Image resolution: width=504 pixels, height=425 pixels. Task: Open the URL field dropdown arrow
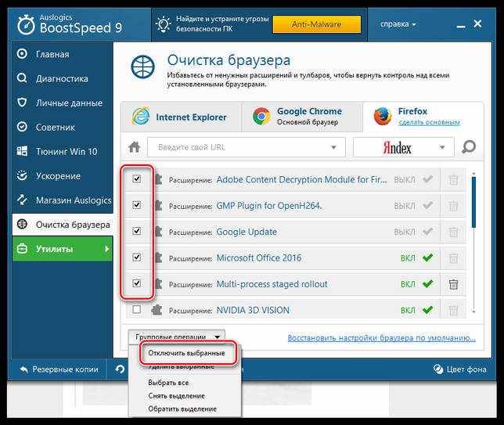click(x=333, y=147)
